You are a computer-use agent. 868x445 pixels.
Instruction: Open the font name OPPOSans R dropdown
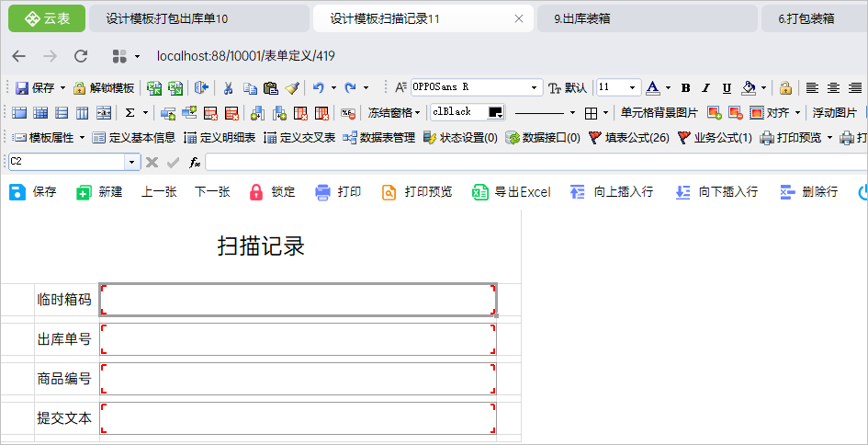click(x=535, y=87)
